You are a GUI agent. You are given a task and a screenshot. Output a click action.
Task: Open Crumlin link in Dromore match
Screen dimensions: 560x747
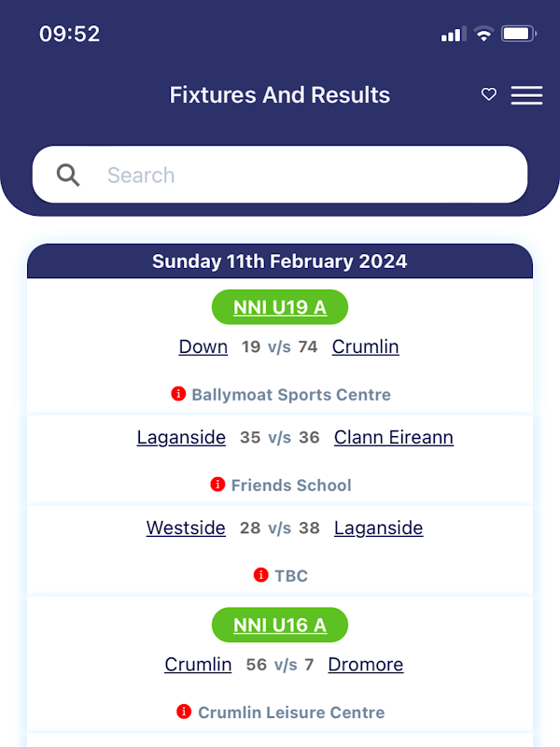click(x=198, y=664)
